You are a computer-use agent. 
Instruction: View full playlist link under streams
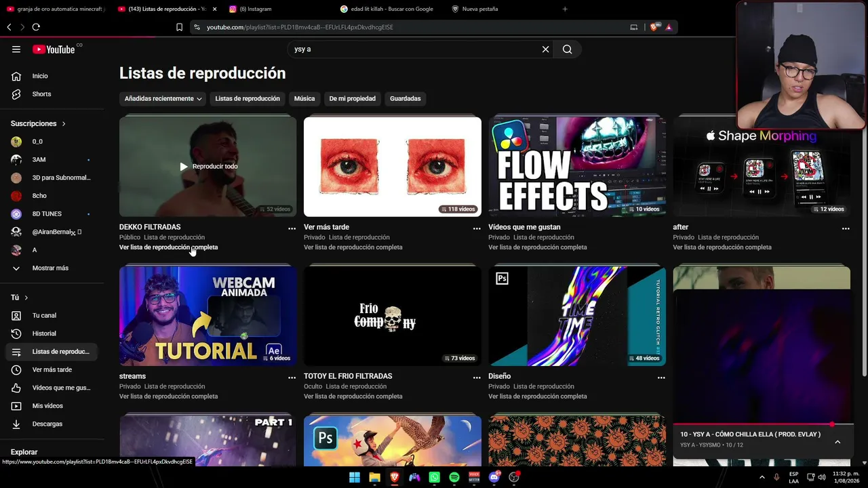tap(169, 396)
